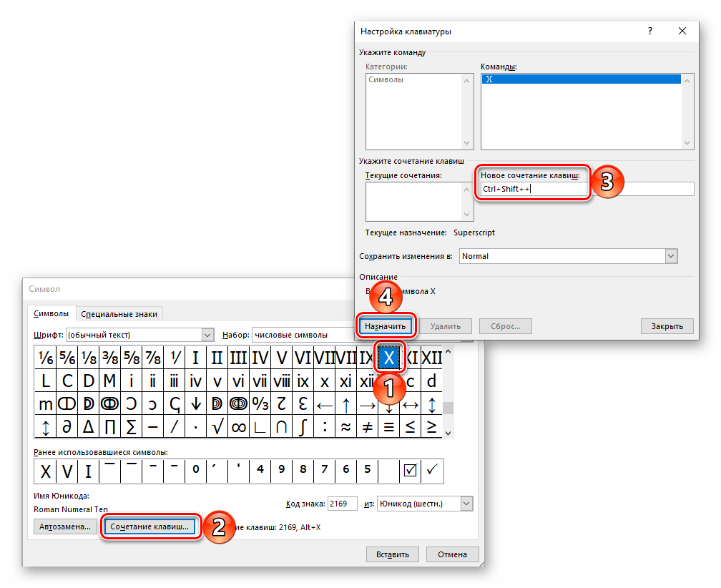This screenshot has width=721, height=588.
Task: Select the left arrow ← symbol
Action: 324,405
